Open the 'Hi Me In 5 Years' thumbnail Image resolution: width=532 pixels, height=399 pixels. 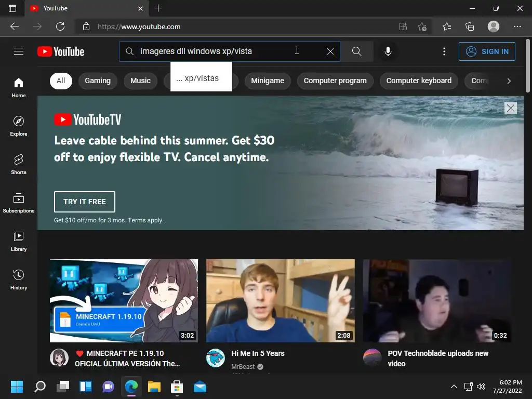280,301
